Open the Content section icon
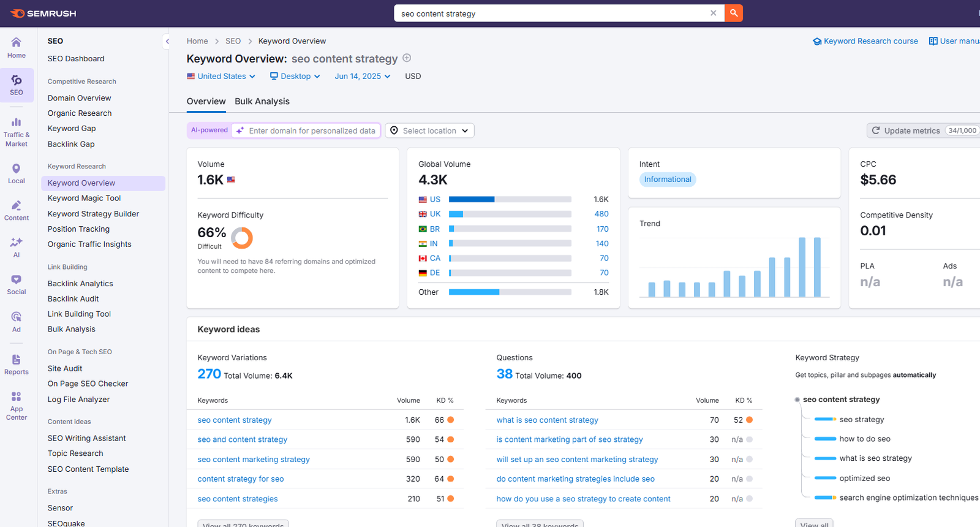The width and height of the screenshot is (980, 527). click(17, 210)
